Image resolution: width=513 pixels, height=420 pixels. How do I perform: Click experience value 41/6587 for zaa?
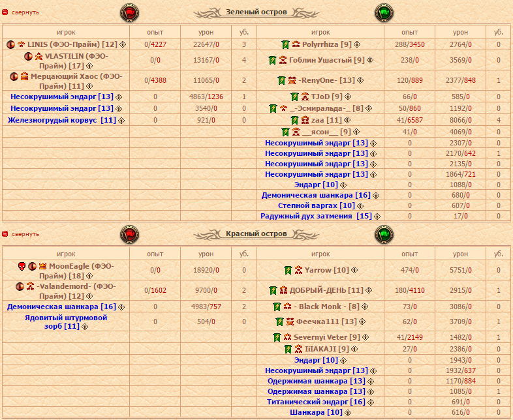(409, 120)
